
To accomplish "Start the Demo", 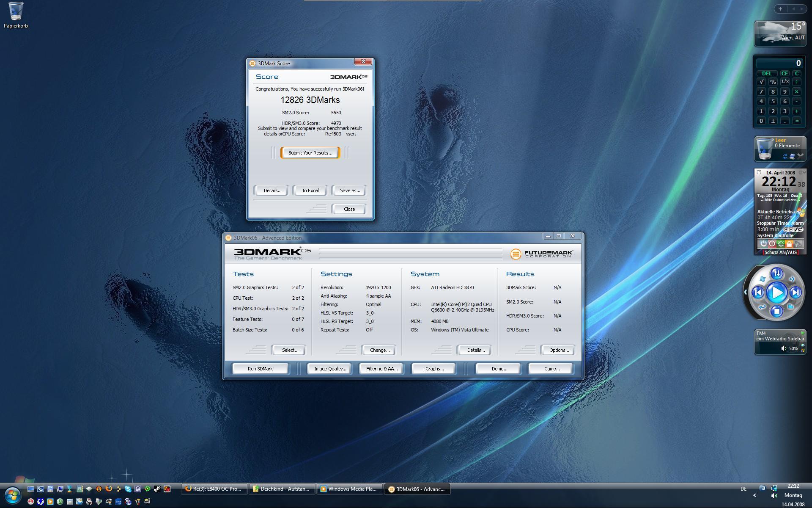I will [x=499, y=369].
